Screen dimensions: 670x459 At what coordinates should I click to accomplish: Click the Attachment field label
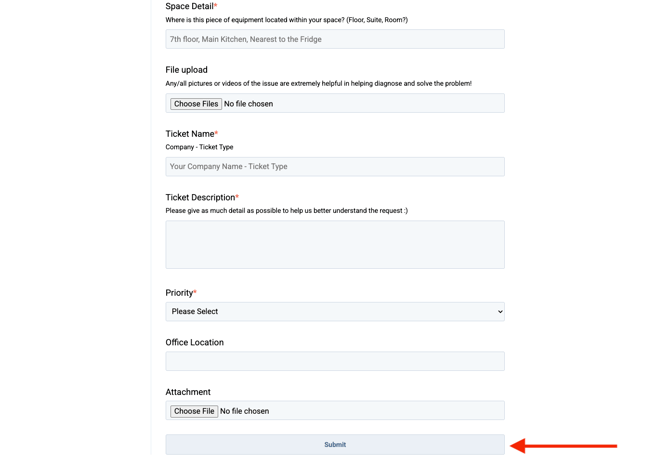coord(188,392)
